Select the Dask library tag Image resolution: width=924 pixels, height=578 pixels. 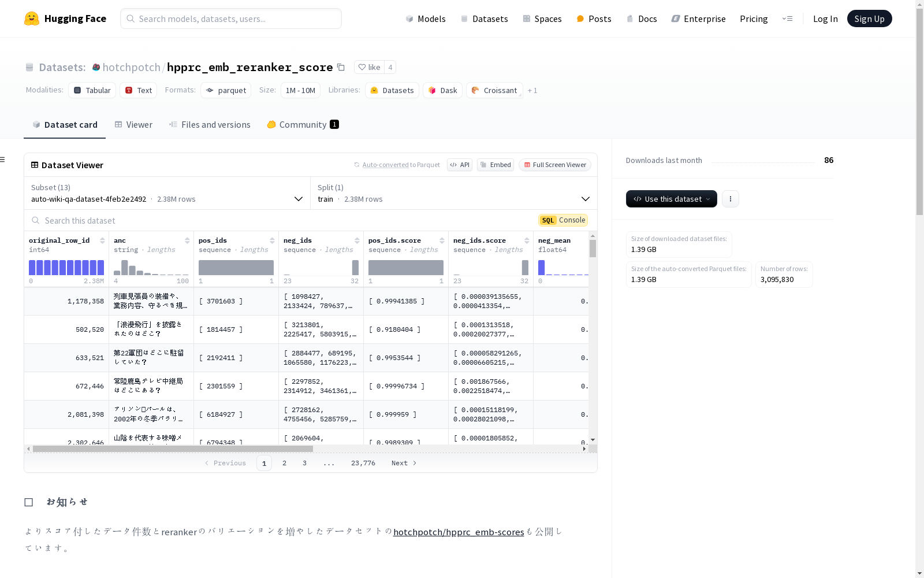point(442,90)
